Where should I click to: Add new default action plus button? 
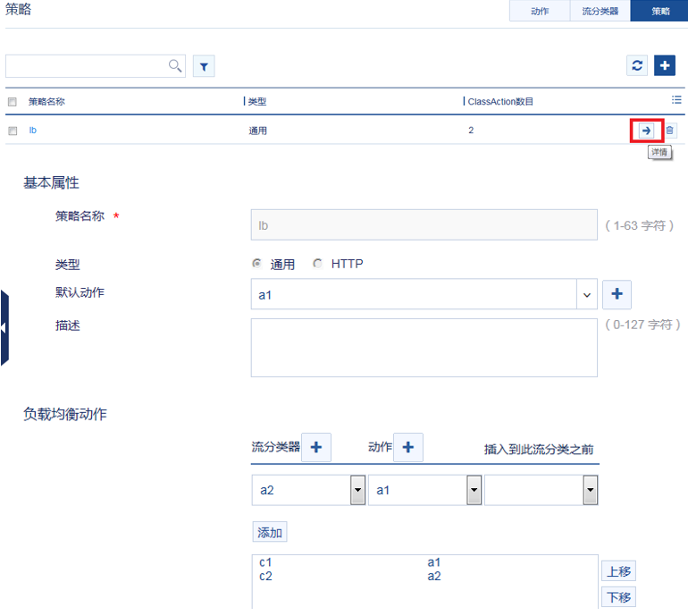[x=617, y=294]
